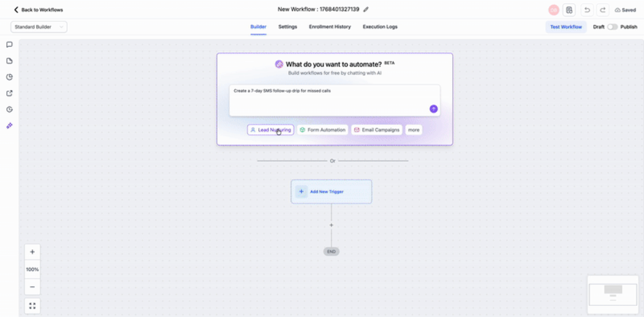Image resolution: width=644 pixels, height=317 pixels.
Task: Click the Test Workflow button
Action: 566,27
